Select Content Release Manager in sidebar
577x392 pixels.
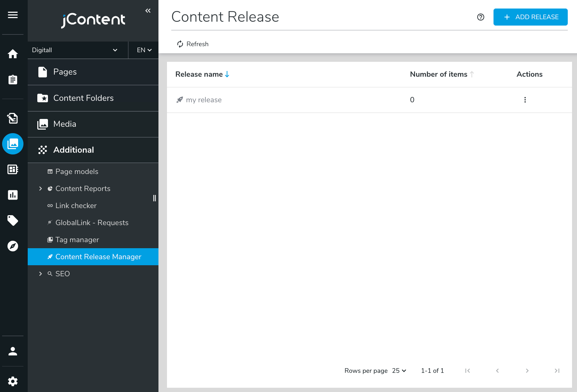[x=98, y=257]
